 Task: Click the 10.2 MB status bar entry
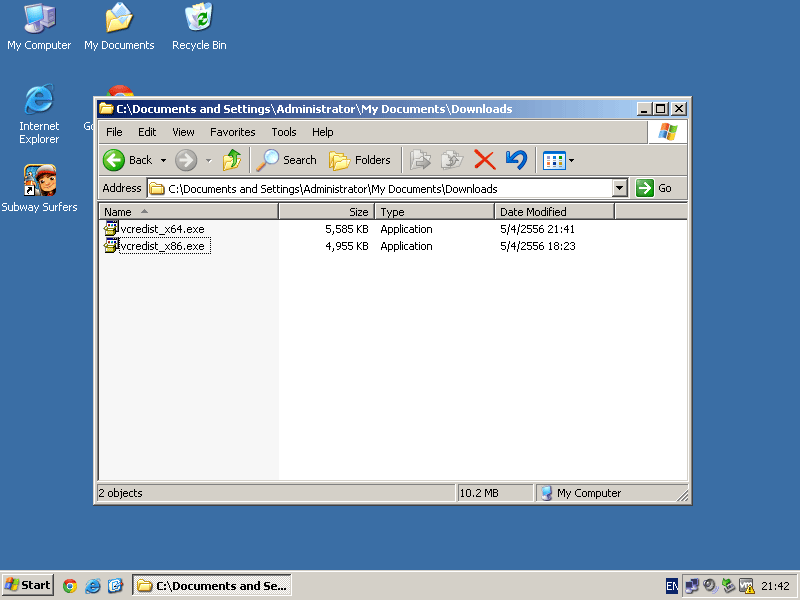click(495, 493)
